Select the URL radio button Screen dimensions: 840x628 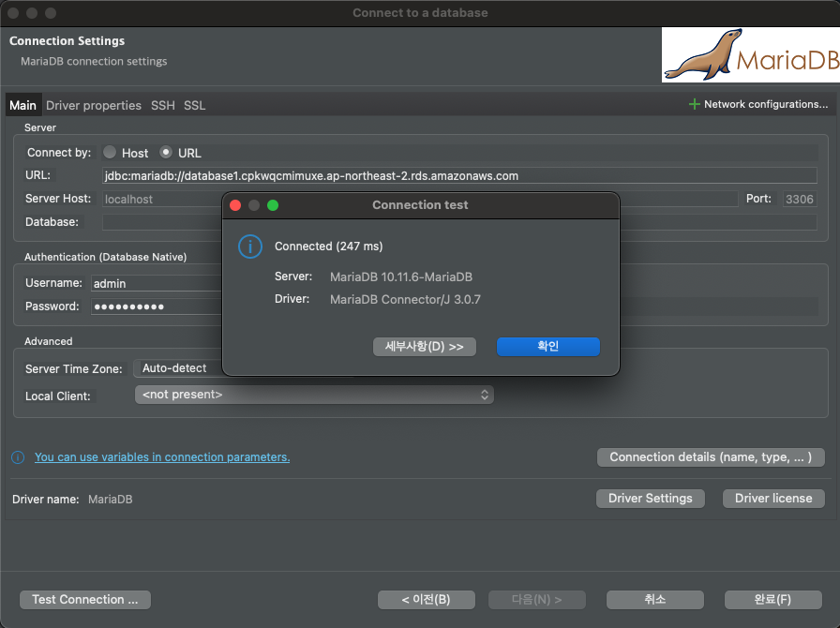pos(166,152)
